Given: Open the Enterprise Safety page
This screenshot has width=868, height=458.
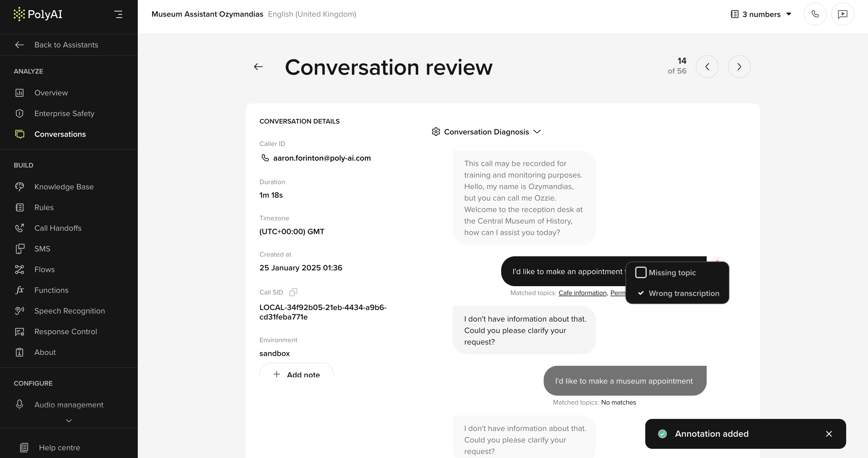Looking at the screenshot, I should [x=64, y=113].
